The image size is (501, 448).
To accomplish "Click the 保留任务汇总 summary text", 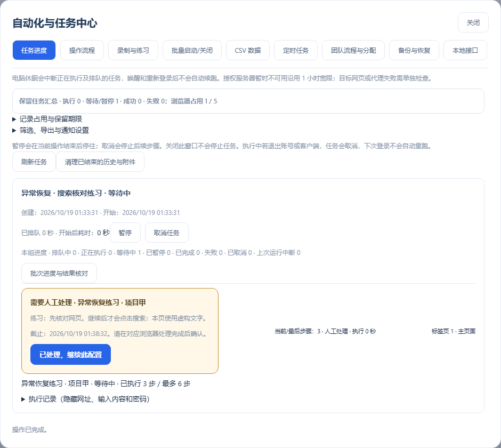I will 118,101.
